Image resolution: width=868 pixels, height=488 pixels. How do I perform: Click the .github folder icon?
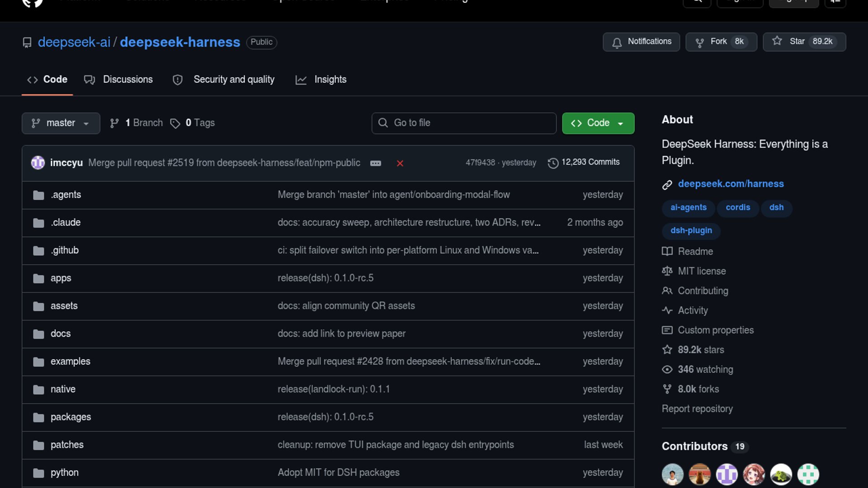[x=38, y=251]
